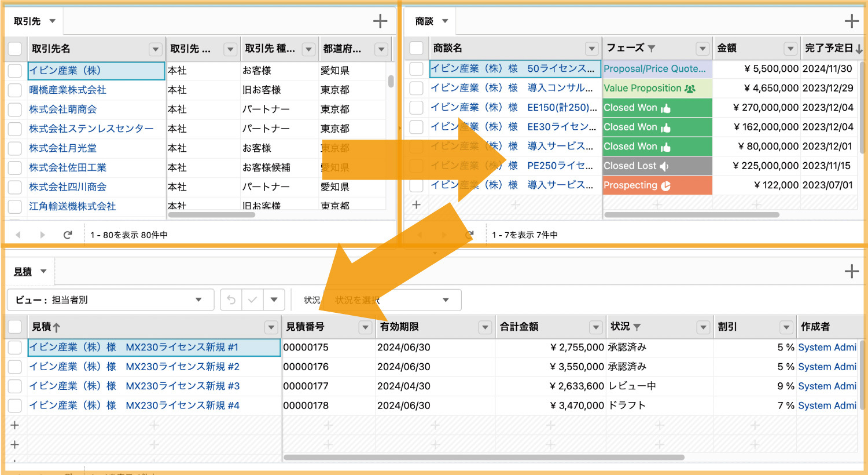The image size is (868, 475).
Task: Open the EE150(計250) 商談 link
Action: (x=514, y=108)
